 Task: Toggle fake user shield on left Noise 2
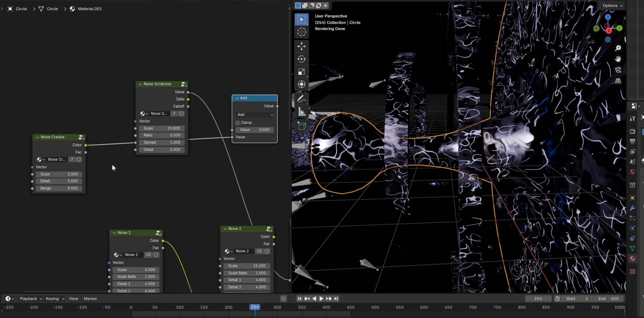(x=156, y=255)
